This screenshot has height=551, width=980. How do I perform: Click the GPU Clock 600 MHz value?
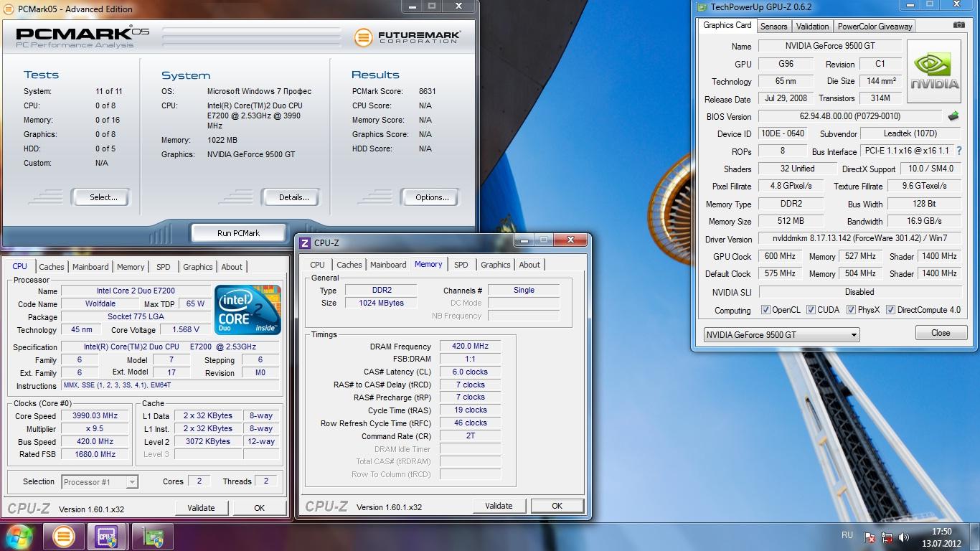(x=780, y=256)
